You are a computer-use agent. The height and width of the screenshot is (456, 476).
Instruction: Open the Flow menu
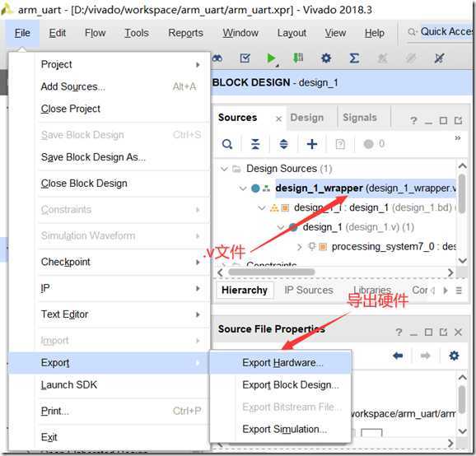click(x=95, y=33)
